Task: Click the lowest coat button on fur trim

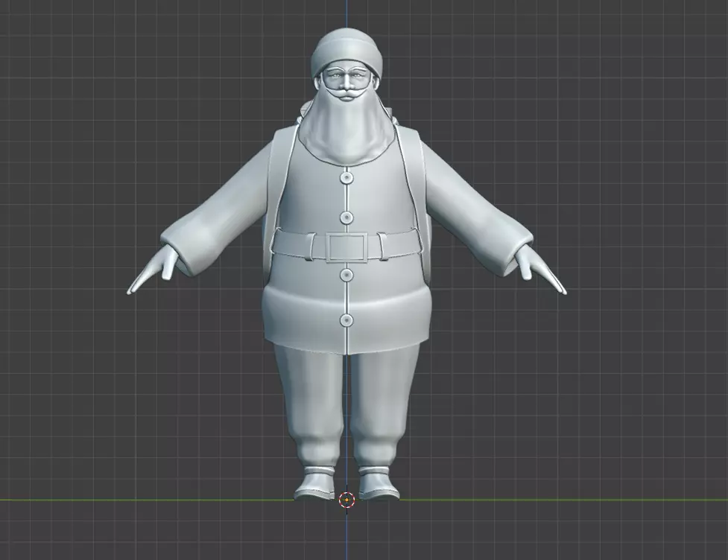Action: (x=346, y=319)
